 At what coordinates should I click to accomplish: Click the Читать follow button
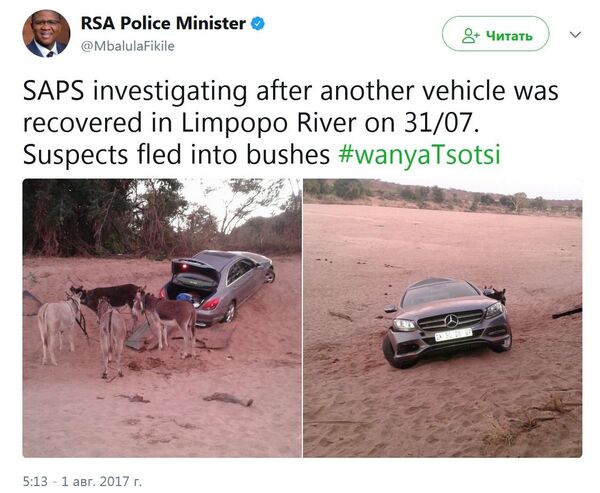click(496, 34)
